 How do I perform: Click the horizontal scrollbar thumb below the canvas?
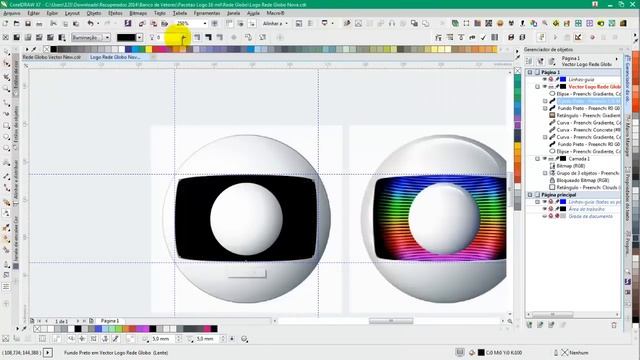click(391, 321)
